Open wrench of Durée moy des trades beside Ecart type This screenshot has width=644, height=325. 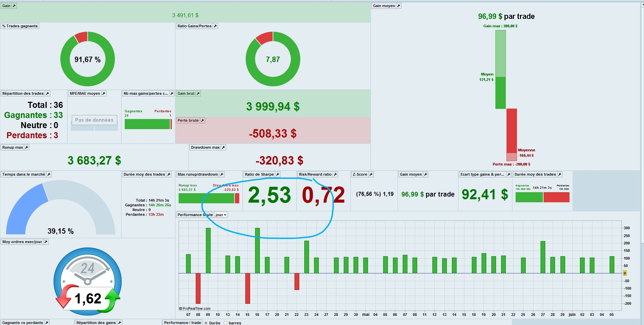coord(560,174)
